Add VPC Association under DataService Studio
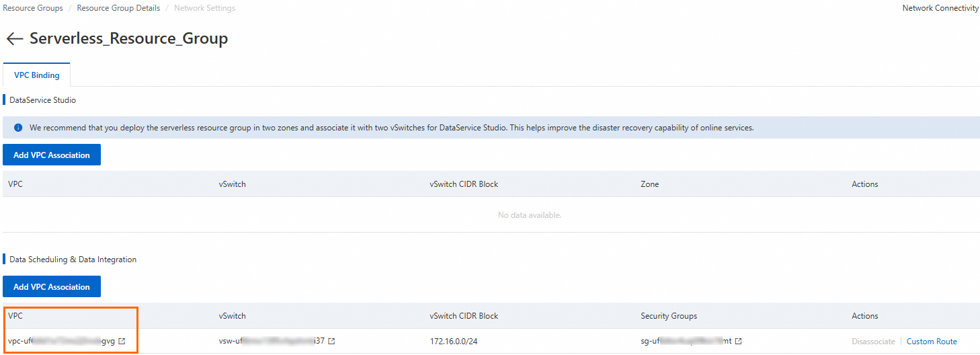The image size is (980, 355). 52,155
